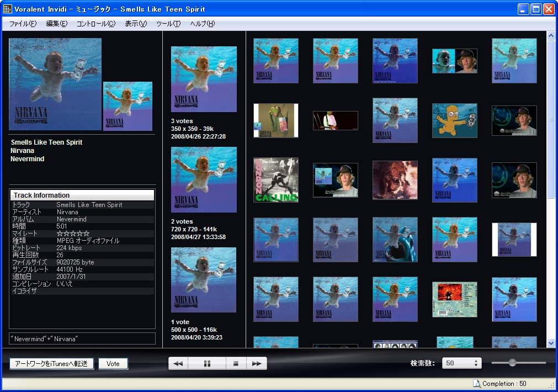The image size is (558, 392).
Task: Pause the current track
Action: pos(207,363)
